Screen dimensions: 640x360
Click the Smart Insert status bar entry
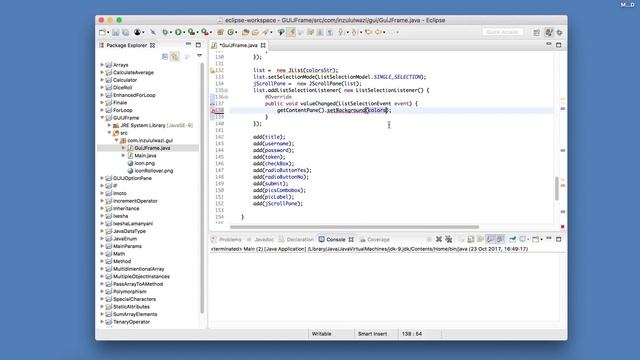[372, 334]
